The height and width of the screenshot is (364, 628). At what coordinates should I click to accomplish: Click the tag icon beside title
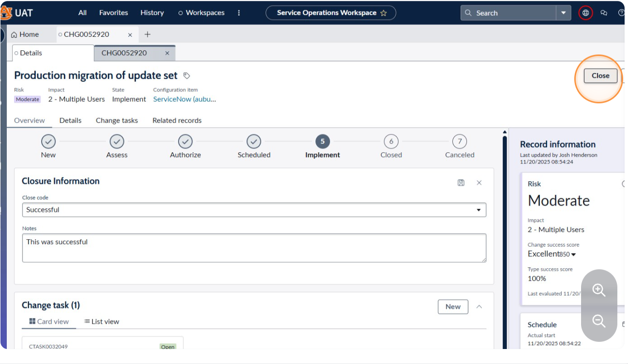pyautogui.click(x=187, y=75)
